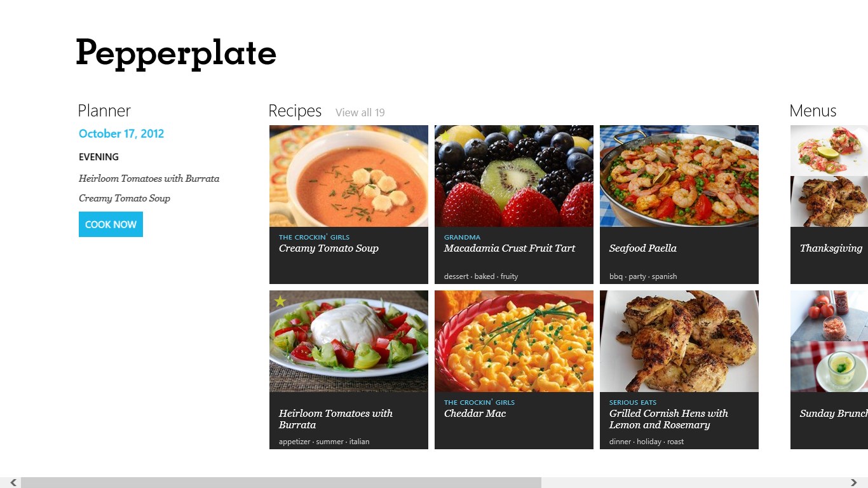Open the Grilled Cornish Hens recipe photo

coord(679,341)
